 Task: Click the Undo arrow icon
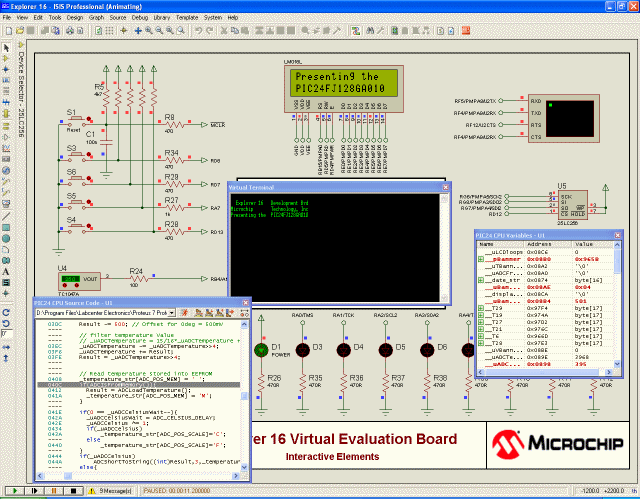coord(198,30)
